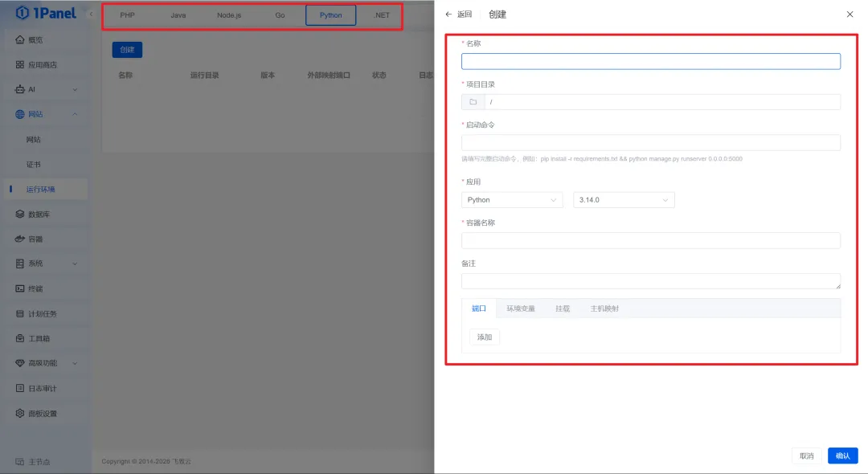Switch to the Java tab

[178, 15]
